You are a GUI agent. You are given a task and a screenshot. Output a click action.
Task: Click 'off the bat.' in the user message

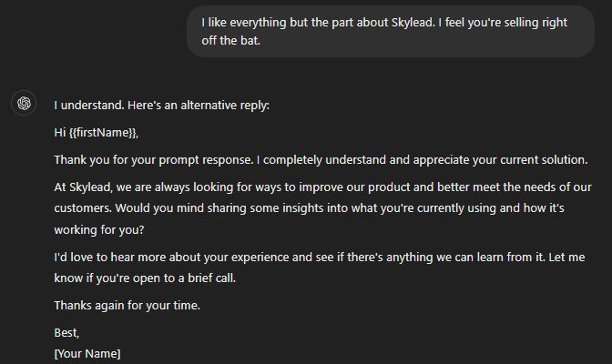[231, 41]
